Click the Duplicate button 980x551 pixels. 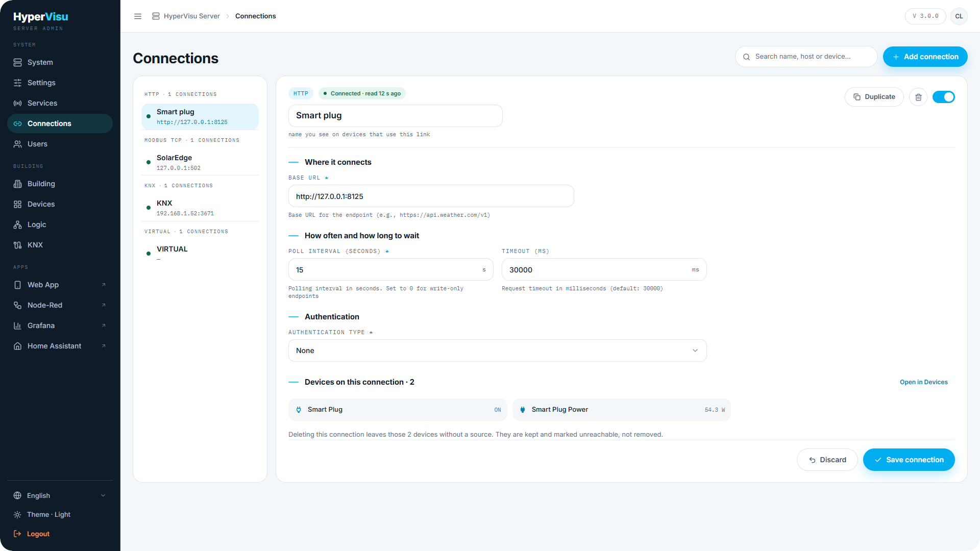point(874,97)
